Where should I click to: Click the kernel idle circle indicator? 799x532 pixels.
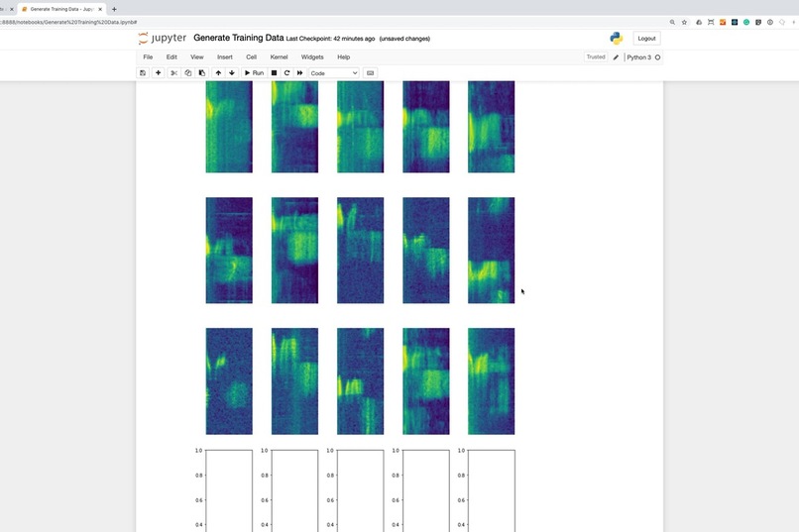pyautogui.click(x=658, y=57)
